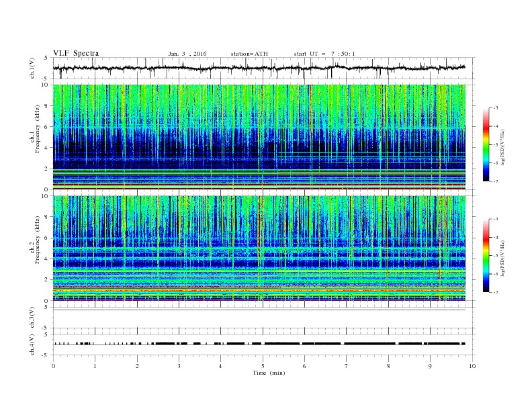The image size is (532, 411).
Task: Click the "8" kHz tick of ch.1 frequency axis
Action: pyautogui.click(x=47, y=106)
